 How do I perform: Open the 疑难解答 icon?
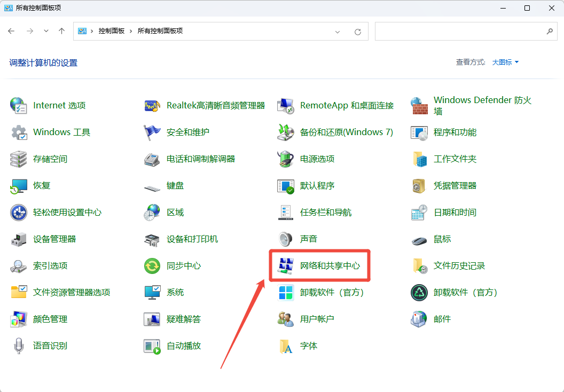pyautogui.click(x=152, y=319)
